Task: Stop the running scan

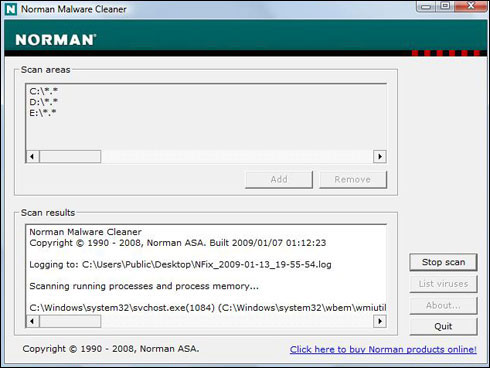Action: click(443, 262)
